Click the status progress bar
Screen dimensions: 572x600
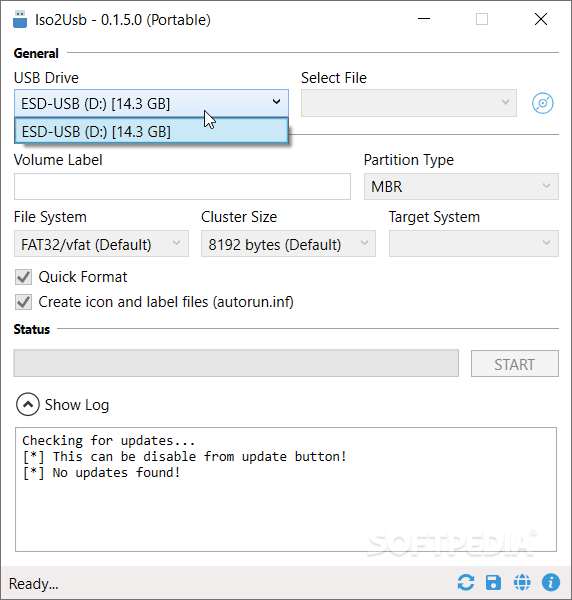click(236, 363)
